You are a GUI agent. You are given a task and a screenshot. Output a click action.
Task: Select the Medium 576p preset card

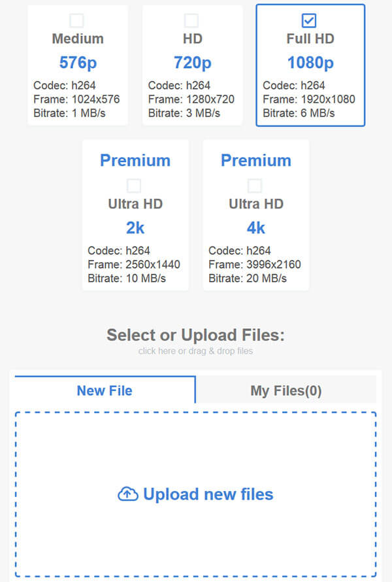tap(77, 65)
